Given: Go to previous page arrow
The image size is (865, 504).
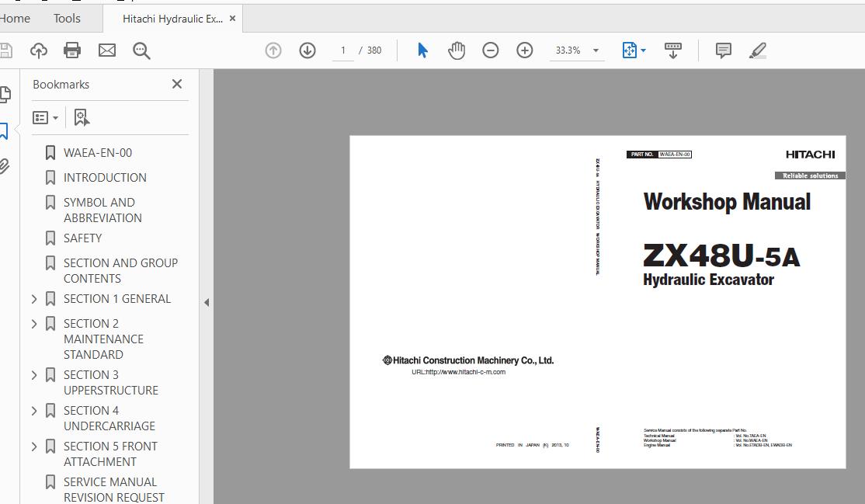Looking at the screenshot, I should (273, 50).
